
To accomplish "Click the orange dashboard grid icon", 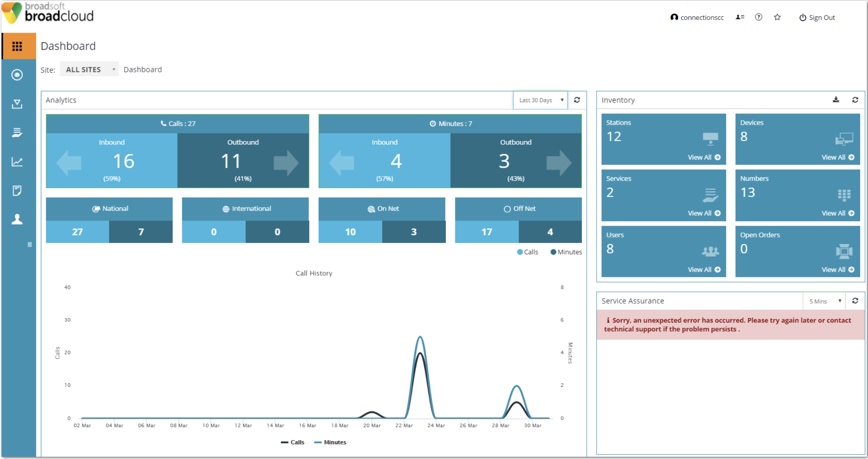I will [17, 46].
